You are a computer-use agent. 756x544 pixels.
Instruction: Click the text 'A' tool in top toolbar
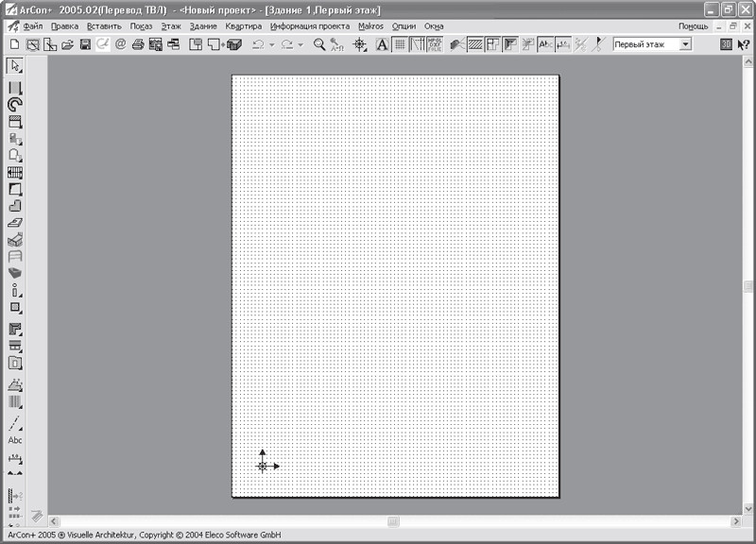[x=382, y=44]
